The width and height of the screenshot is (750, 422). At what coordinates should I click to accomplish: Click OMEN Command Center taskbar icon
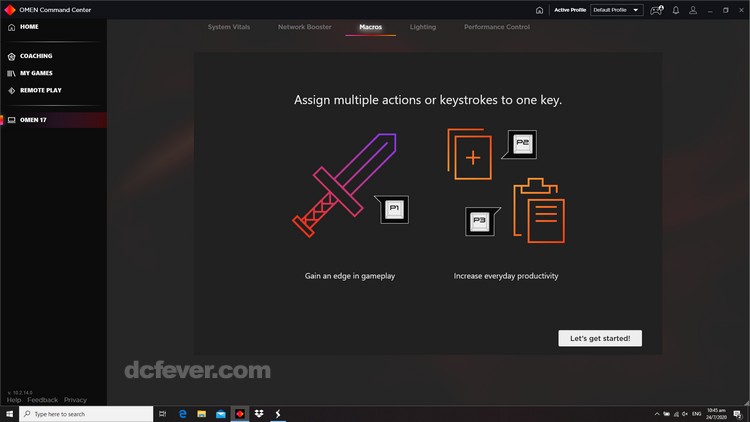[x=240, y=414]
